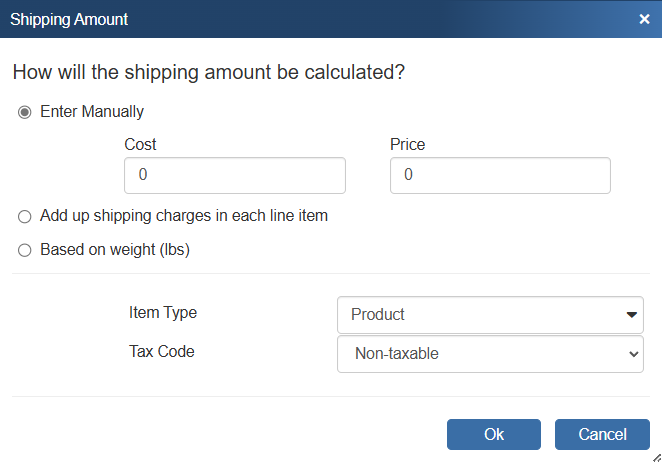Select the Enter Manually radio button

[x=25, y=112]
